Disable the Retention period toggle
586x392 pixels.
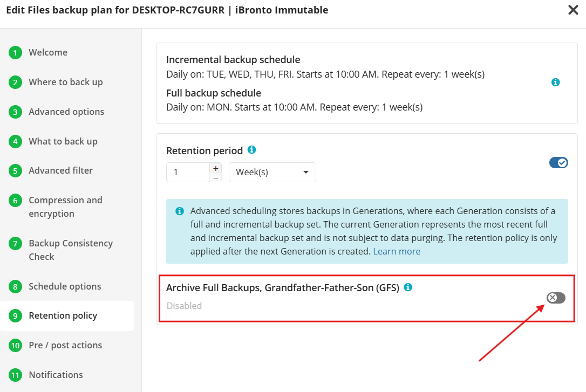558,163
